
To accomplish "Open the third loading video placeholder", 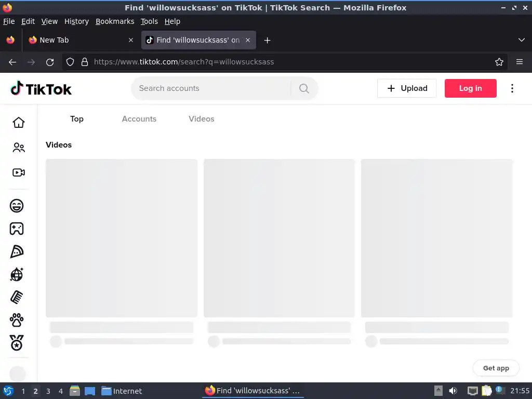I will click(436, 238).
